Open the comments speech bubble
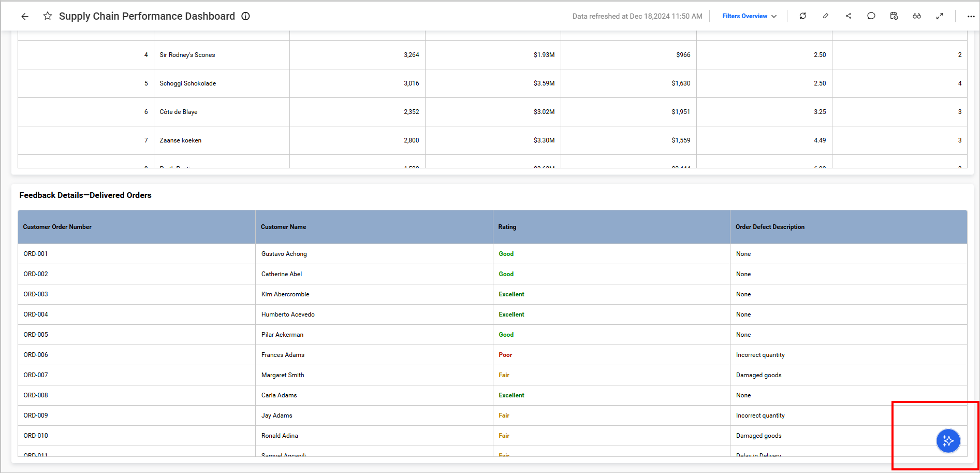Viewport: 980px width, 473px height. pyautogui.click(x=871, y=16)
